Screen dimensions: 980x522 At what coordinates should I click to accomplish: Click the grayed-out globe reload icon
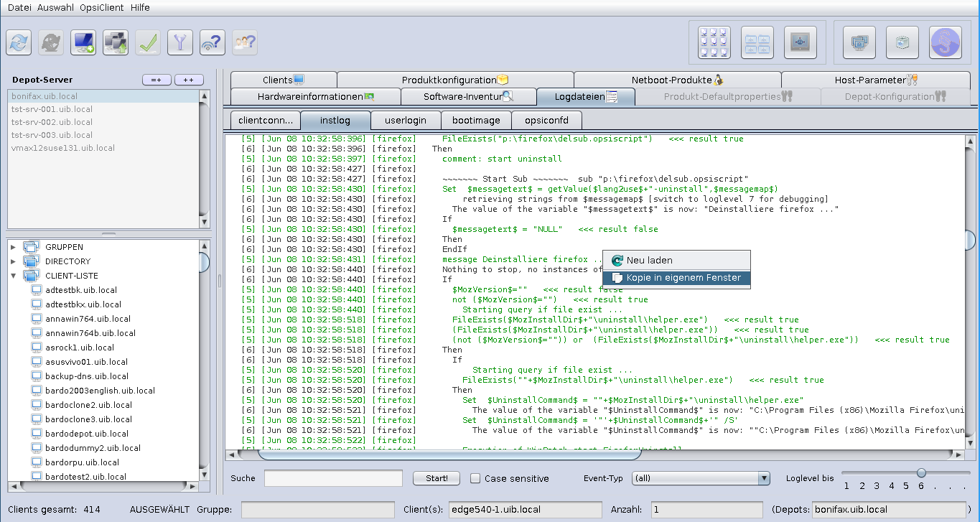pos(51,43)
